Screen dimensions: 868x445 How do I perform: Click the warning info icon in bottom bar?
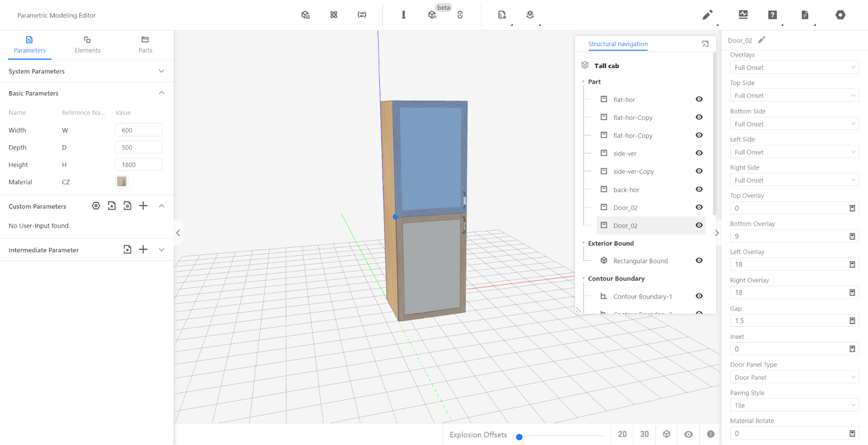pyautogui.click(x=711, y=434)
